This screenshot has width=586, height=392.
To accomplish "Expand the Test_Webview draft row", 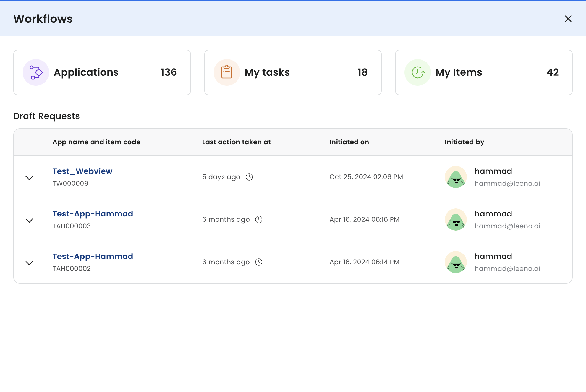I will click(x=29, y=178).
